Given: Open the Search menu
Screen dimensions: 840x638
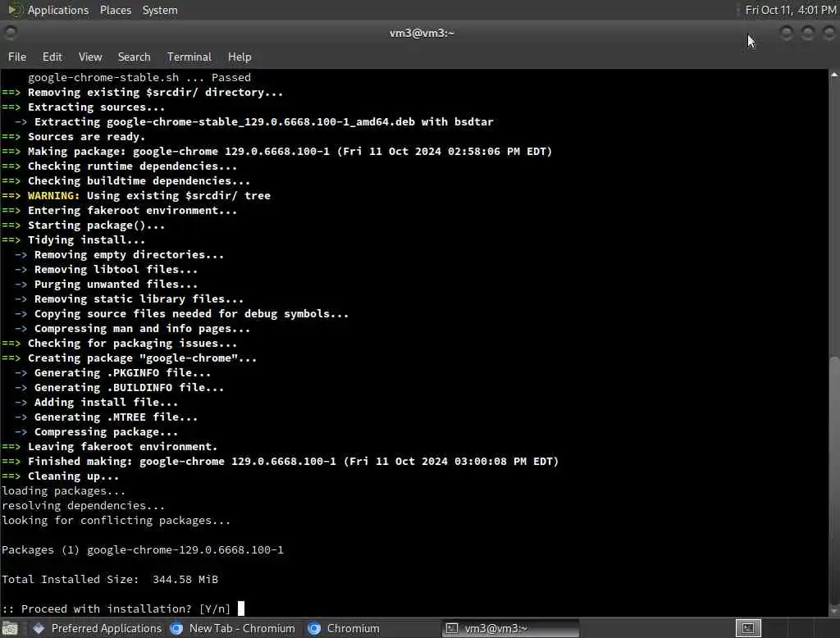Looking at the screenshot, I should coord(134,57).
